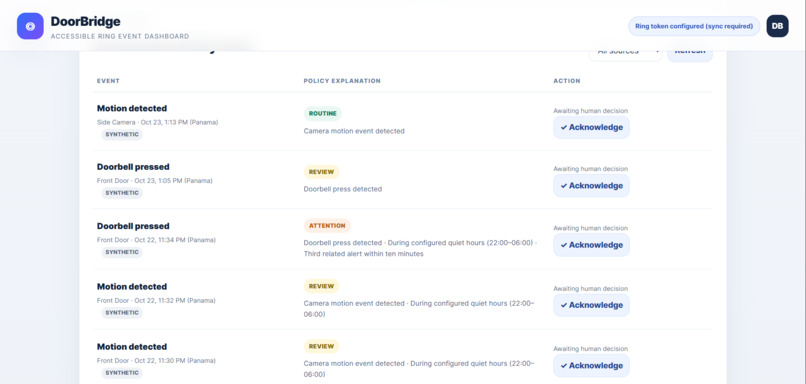Click the DoorBridge title text
The image size is (806, 384).
[85, 22]
